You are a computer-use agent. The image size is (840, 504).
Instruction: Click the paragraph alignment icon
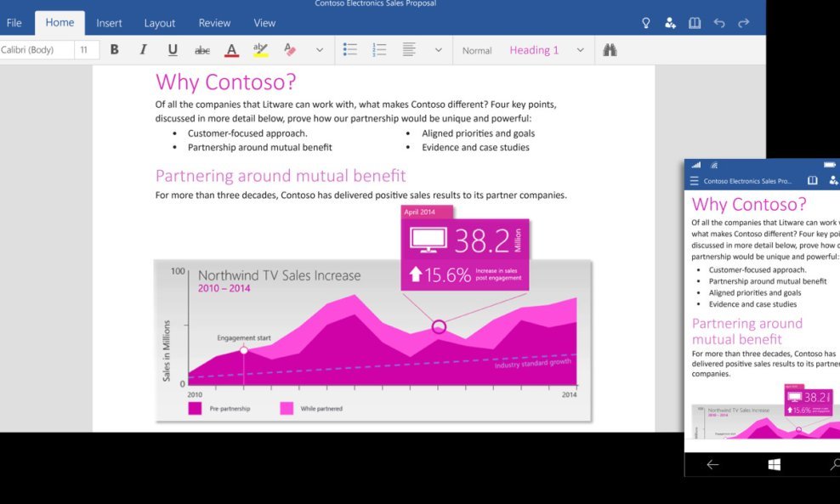[x=409, y=50]
